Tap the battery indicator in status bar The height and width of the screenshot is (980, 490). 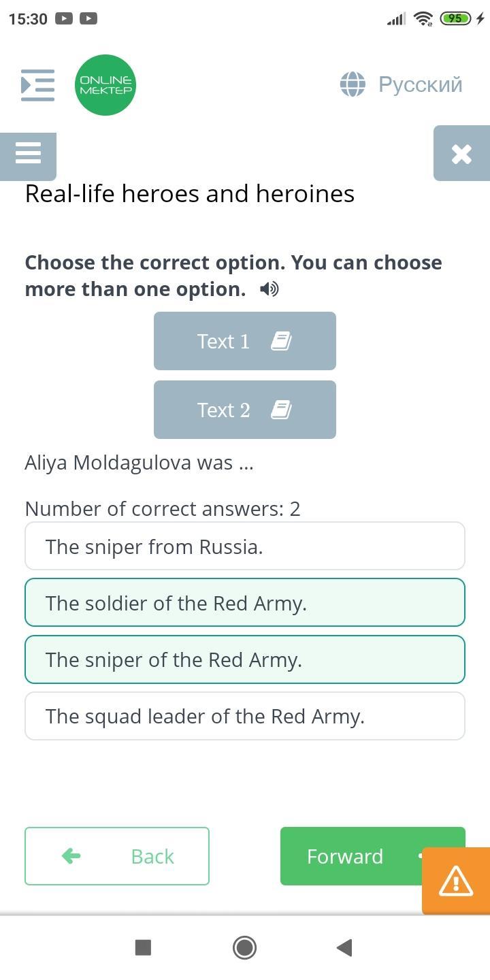(455, 18)
